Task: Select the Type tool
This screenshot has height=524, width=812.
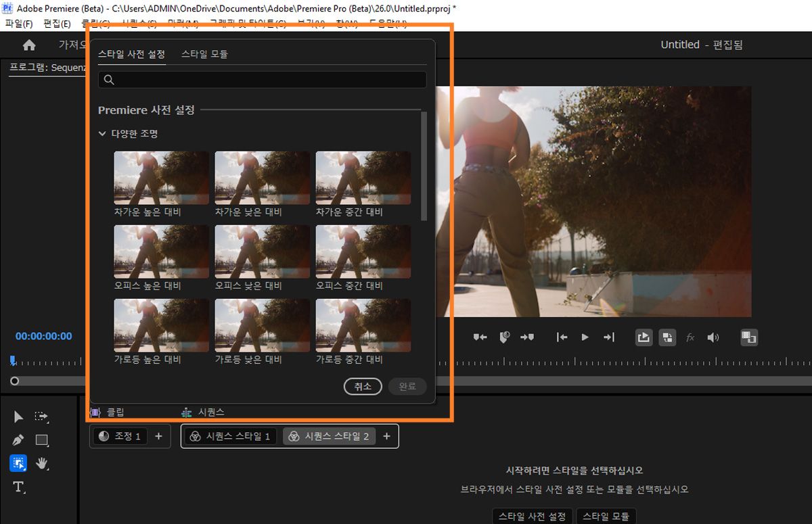Action: pyautogui.click(x=18, y=487)
